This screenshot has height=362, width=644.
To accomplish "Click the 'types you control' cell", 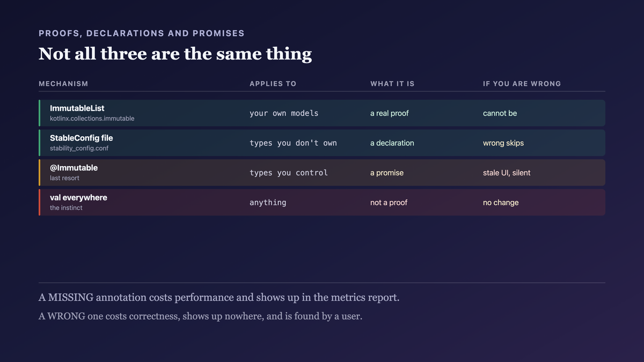I will coord(289,173).
